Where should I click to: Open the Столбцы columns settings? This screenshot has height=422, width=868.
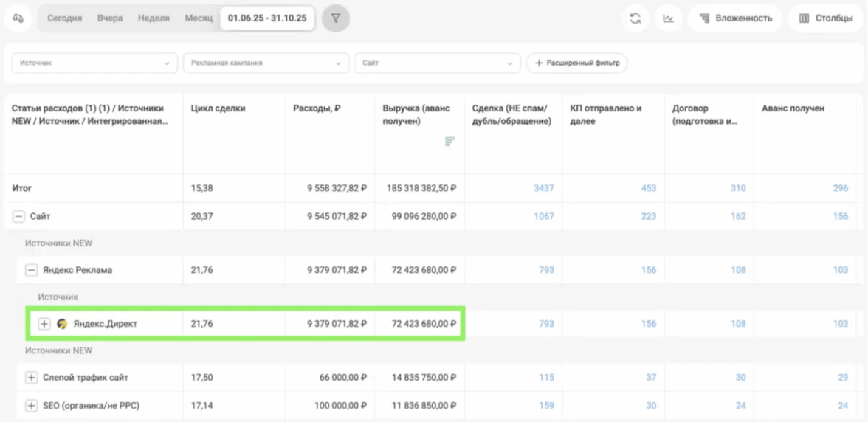point(826,18)
